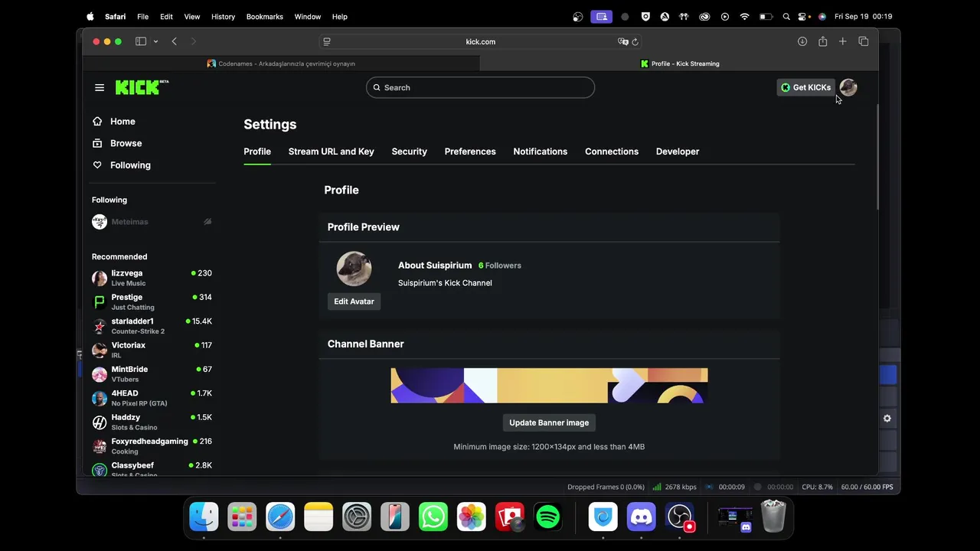Open Discord from the Dock
980x551 pixels.
[642, 517]
